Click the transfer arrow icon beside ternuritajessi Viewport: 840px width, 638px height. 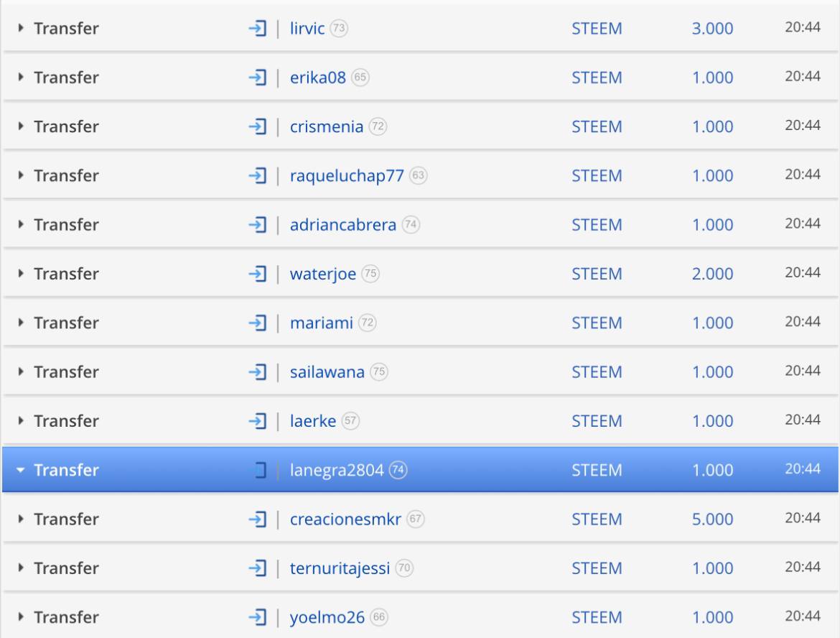(x=258, y=568)
